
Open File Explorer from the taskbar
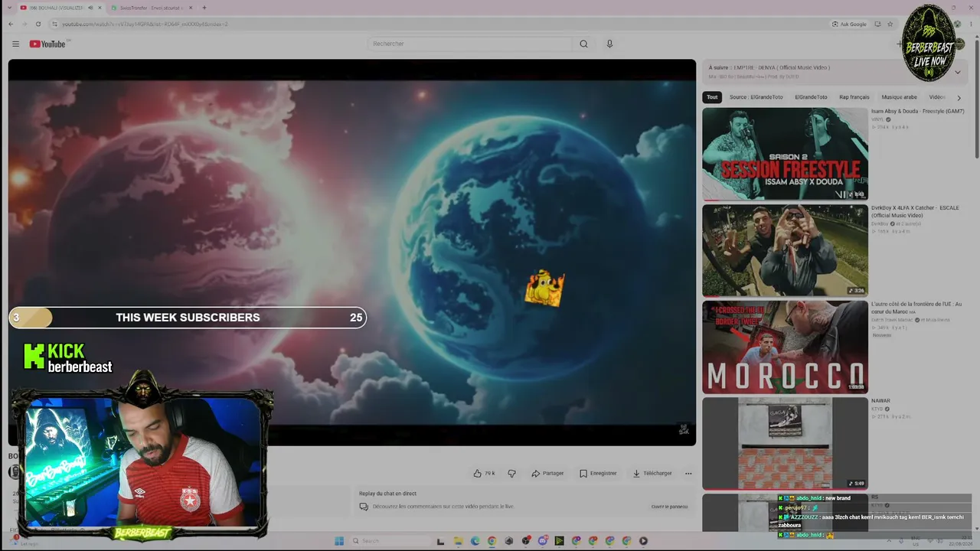[458, 541]
